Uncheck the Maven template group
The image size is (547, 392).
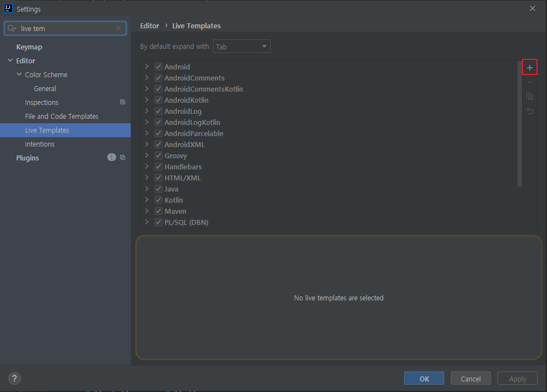[x=158, y=211]
